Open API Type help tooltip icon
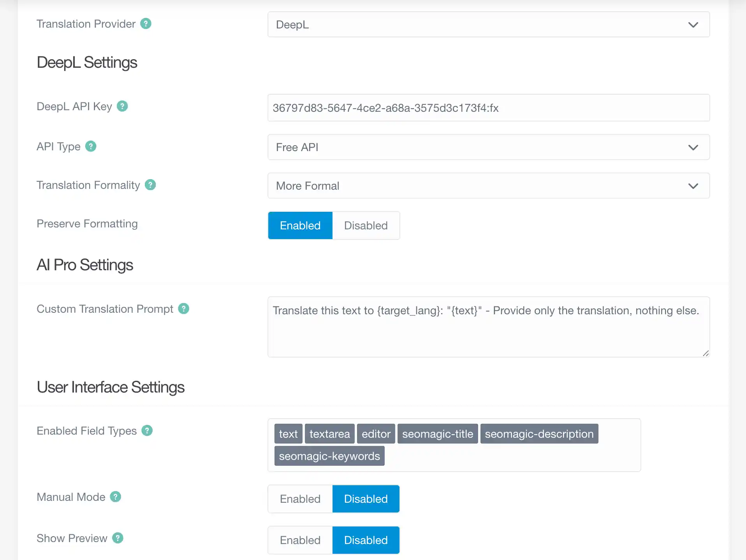Screen dimensions: 746x560 point(91,146)
